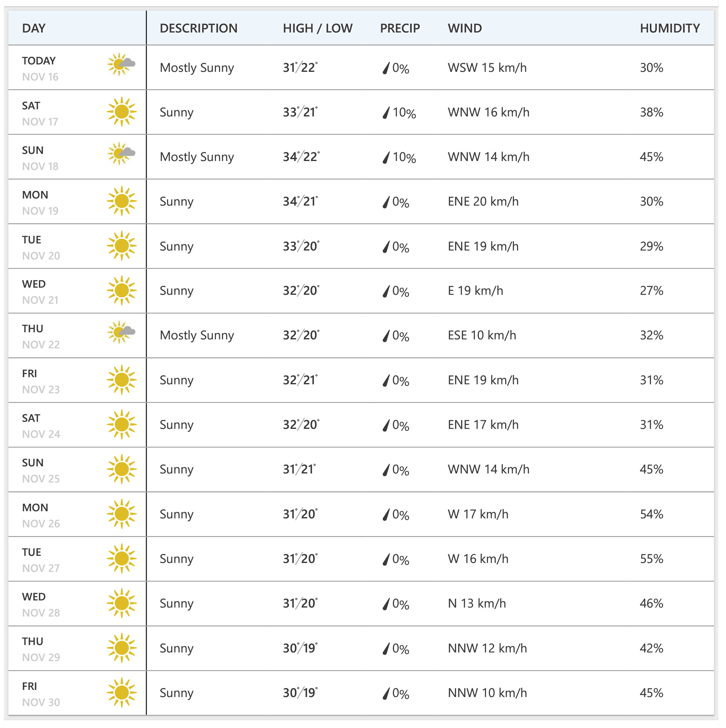Click the mostly sunny icon for Thu Nov 22

coord(121,332)
